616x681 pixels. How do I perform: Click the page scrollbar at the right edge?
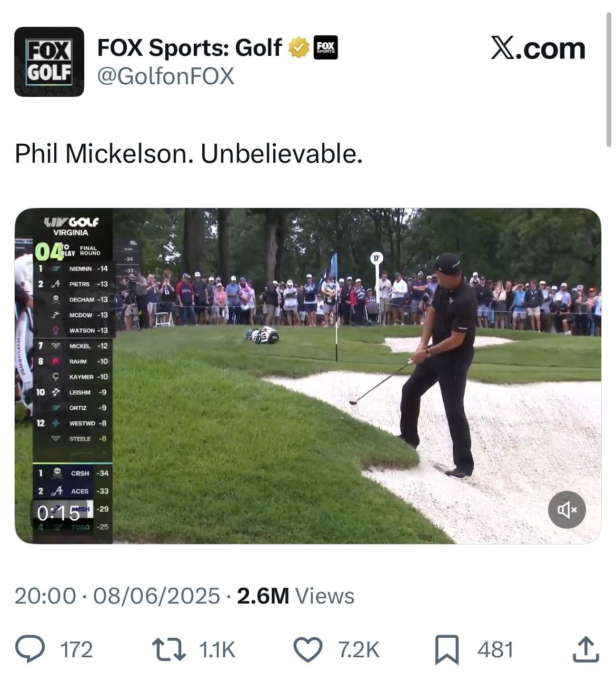click(x=609, y=79)
